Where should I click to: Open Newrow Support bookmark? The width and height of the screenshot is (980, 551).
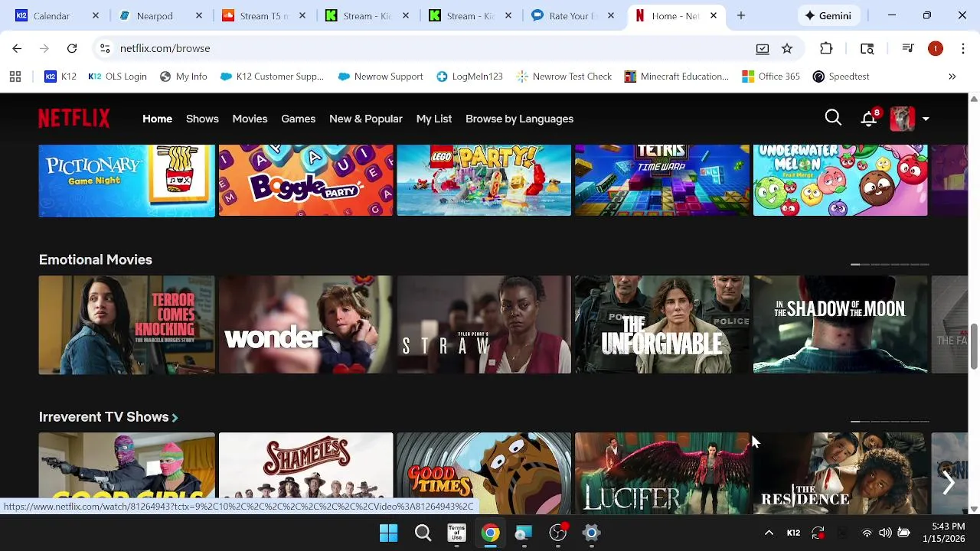(380, 77)
